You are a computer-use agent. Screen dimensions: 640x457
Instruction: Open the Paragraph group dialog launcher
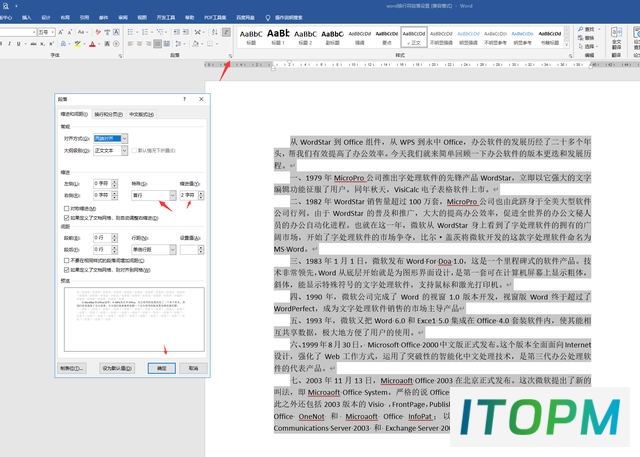pyautogui.click(x=230, y=56)
